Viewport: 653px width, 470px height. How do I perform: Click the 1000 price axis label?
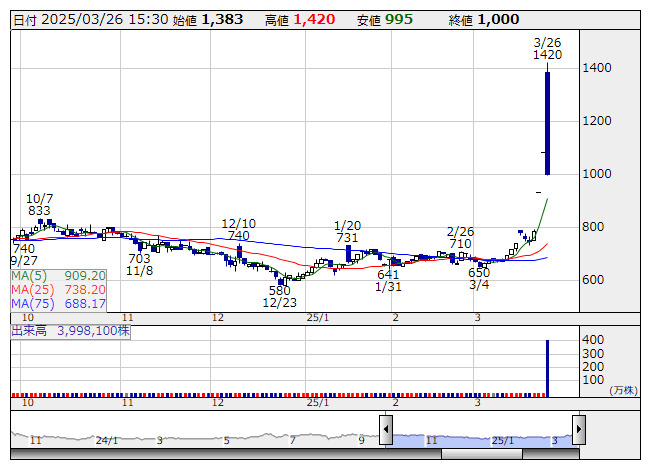coord(597,174)
